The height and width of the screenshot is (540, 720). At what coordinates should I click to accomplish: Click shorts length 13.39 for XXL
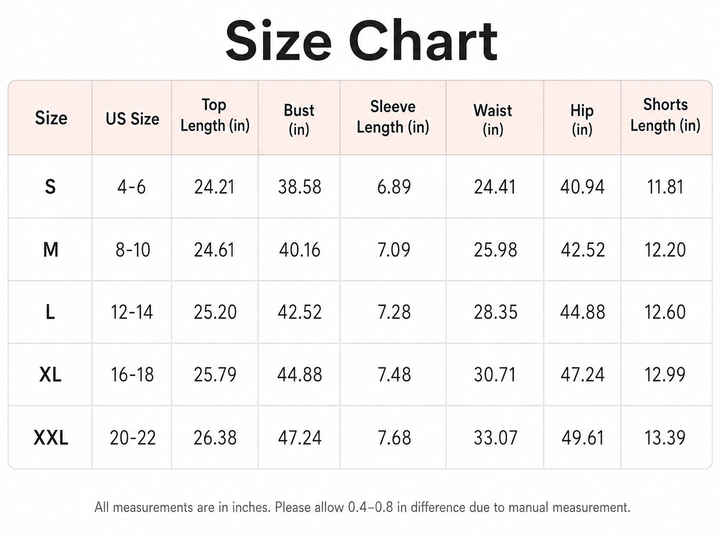click(x=665, y=438)
